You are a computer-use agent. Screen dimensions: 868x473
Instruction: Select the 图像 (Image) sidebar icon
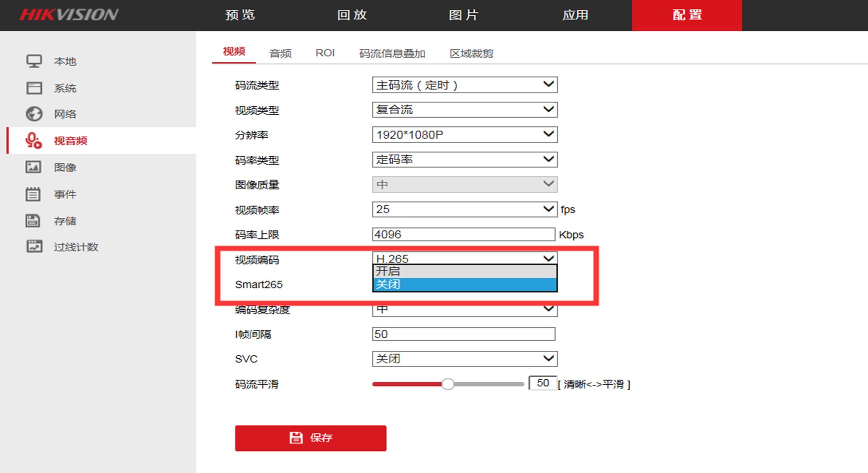pos(33,167)
